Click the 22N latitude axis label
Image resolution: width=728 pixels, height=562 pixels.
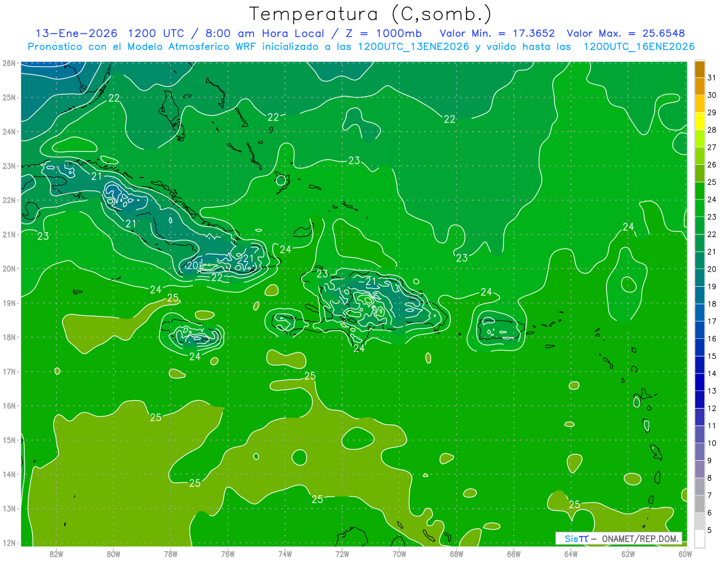click(8, 200)
